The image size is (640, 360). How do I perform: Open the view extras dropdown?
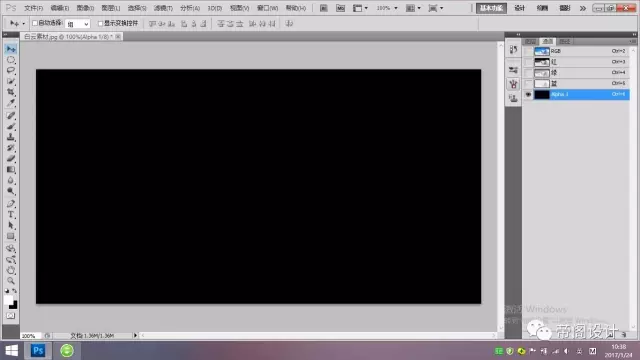point(360,8)
